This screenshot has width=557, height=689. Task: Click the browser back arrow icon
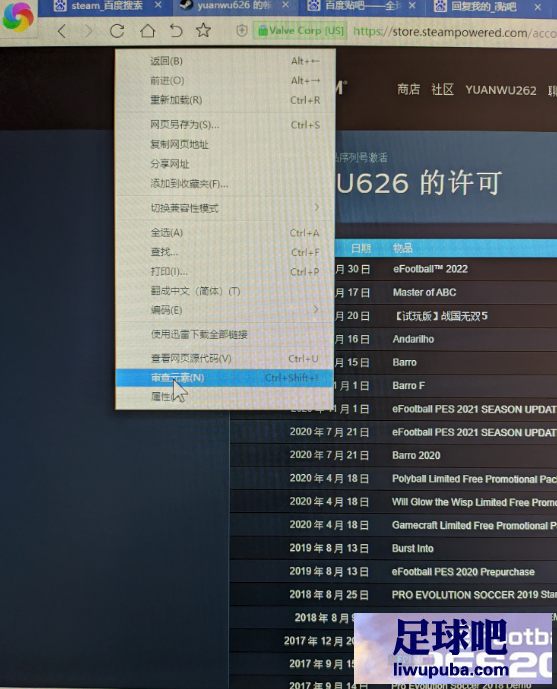click(62, 31)
